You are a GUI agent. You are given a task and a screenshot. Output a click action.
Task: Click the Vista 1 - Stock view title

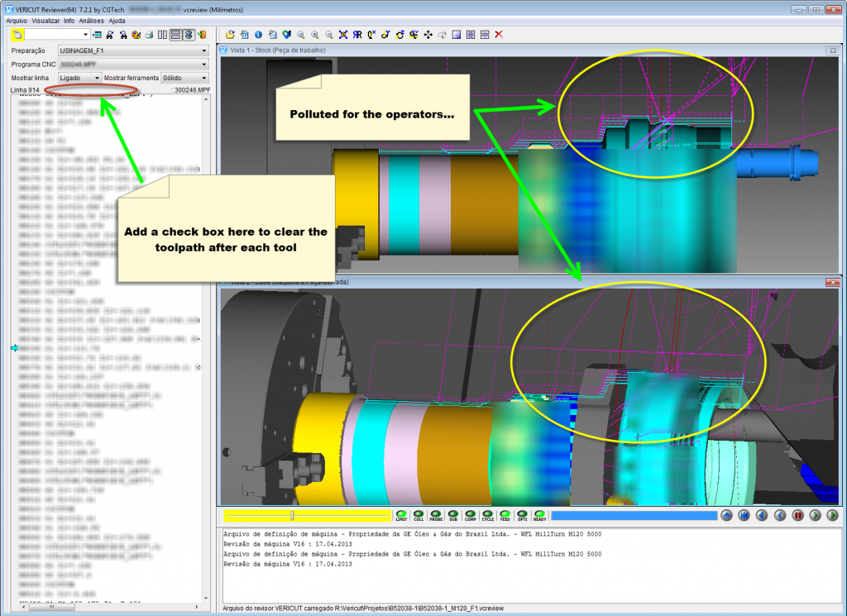click(278, 50)
